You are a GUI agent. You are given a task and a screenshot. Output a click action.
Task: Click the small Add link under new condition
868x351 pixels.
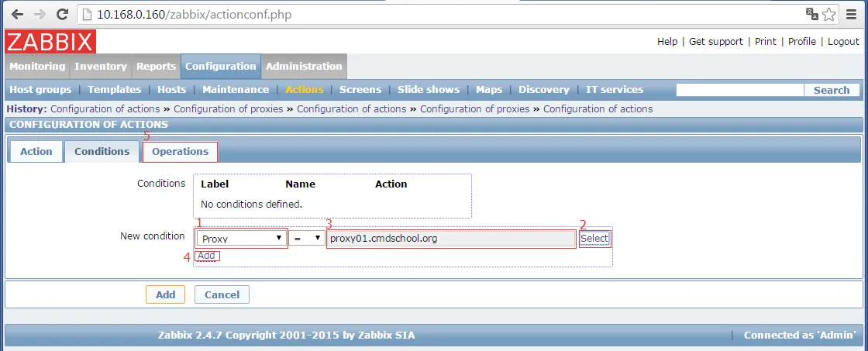[206, 256]
